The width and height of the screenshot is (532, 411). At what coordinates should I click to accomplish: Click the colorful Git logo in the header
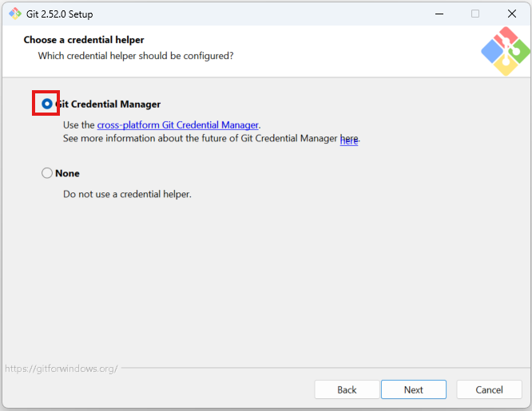(505, 51)
